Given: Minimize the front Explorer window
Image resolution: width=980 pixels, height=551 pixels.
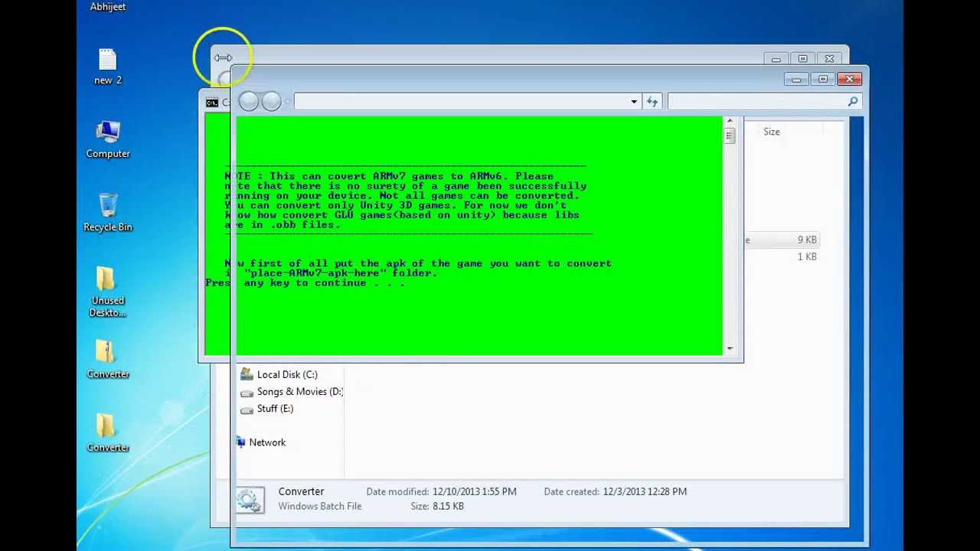Looking at the screenshot, I should [x=796, y=79].
